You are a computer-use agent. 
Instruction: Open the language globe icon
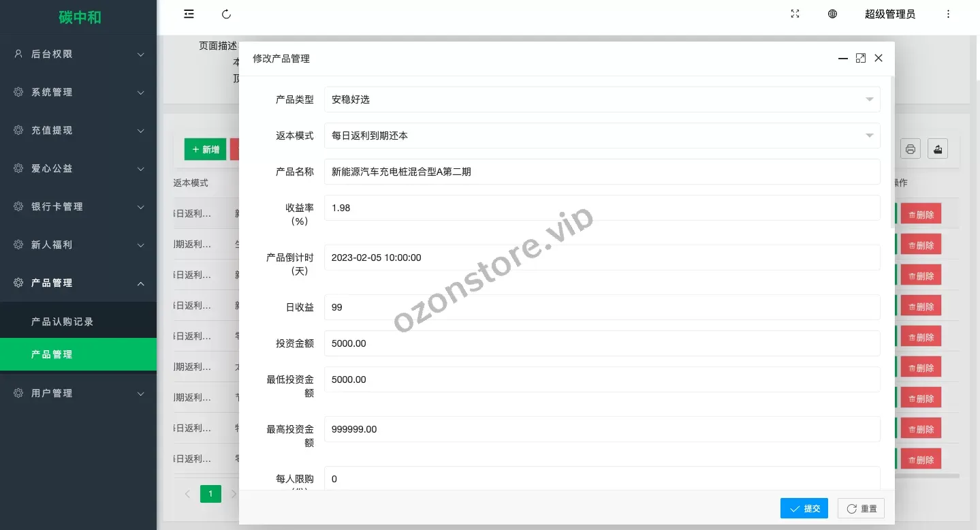(x=832, y=14)
